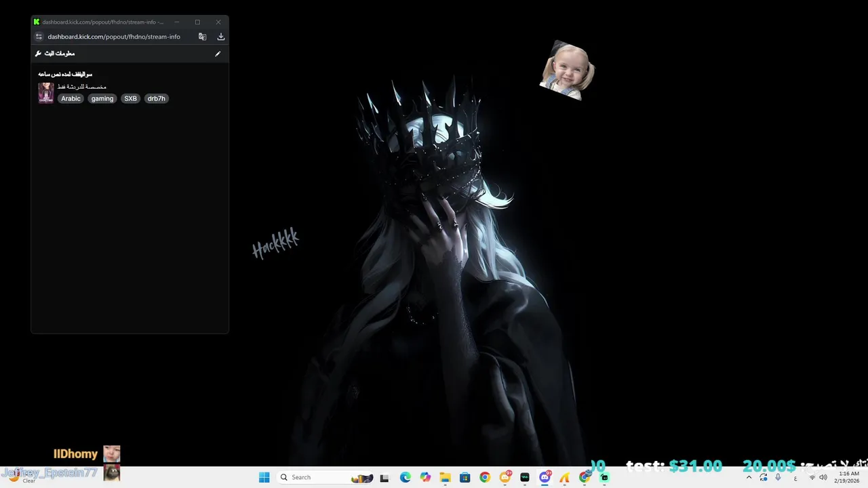Viewport: 868px width, 488px height.
Task: Maximize the Kick stream-info popout window
Action: click(197, 22)
